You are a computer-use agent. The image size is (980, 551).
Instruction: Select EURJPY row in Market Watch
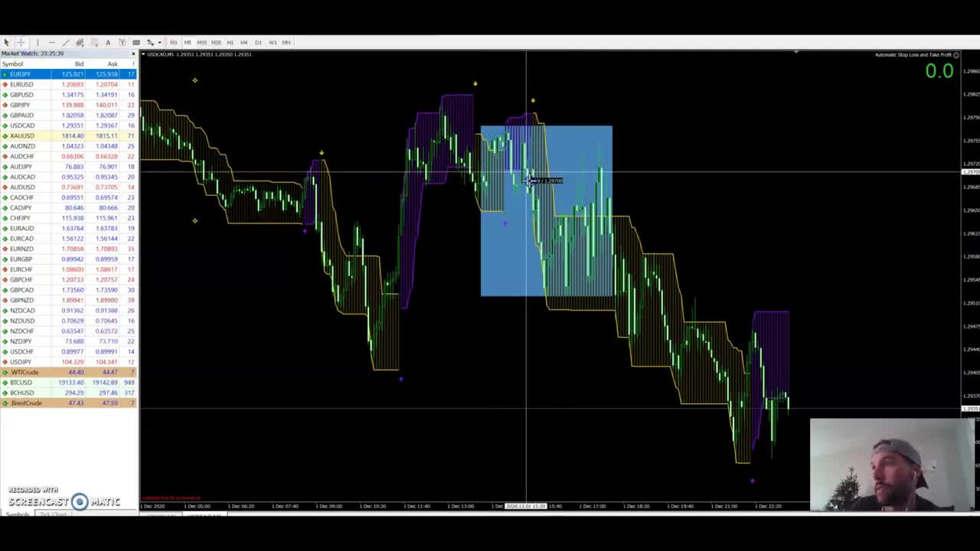69,74
